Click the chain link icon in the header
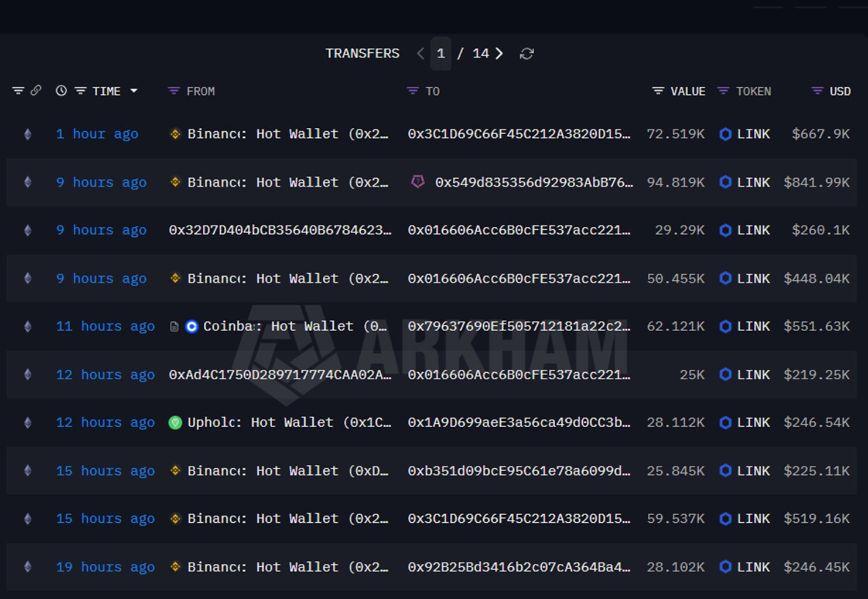The height and width of the screenshot is (599, 868). [36, 91]
